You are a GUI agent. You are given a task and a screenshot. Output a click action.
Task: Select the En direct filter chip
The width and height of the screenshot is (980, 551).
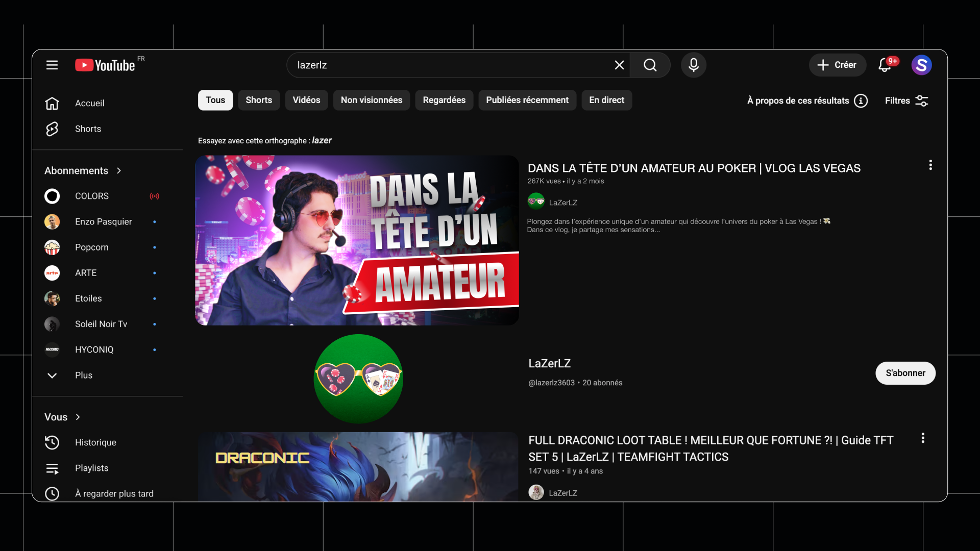pyautogui.click(x=606, y=100)
